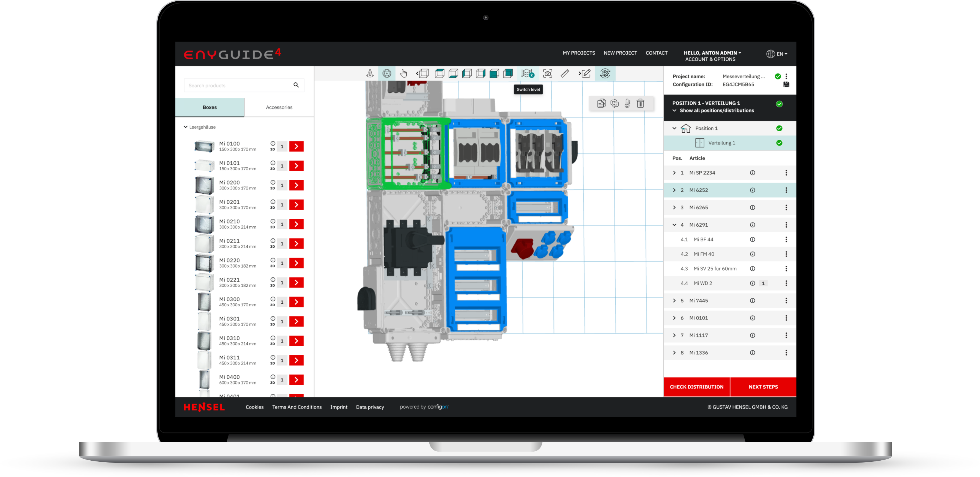Click the Search products input field
The height and width of the screenshot is (477, 980).
238,86
